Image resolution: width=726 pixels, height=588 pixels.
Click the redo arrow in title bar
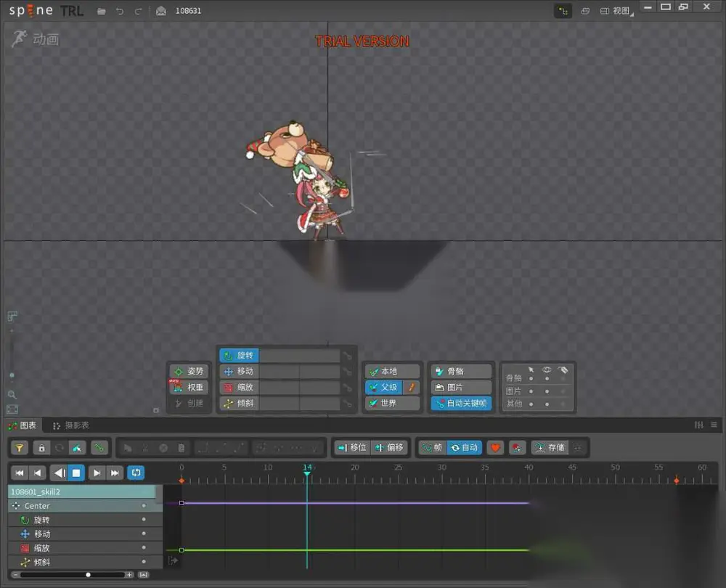tap(138, 11)
